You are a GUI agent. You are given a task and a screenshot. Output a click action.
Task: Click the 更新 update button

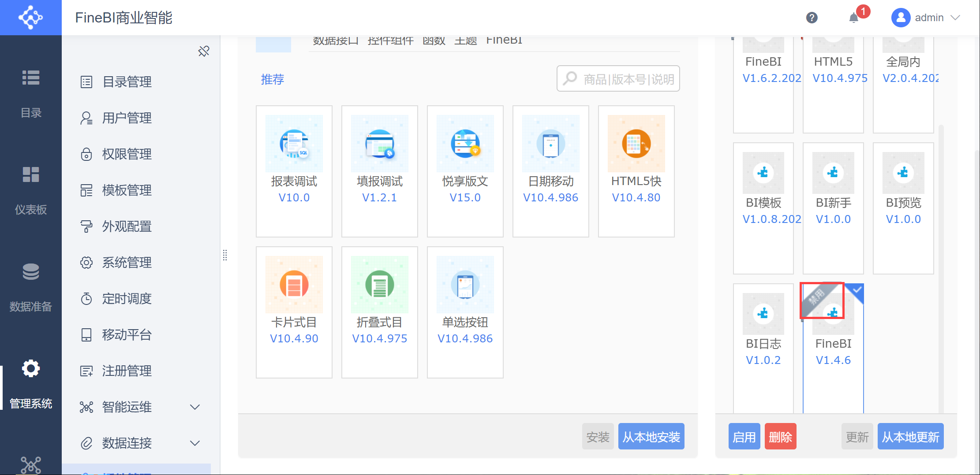[x=857, y=437]
